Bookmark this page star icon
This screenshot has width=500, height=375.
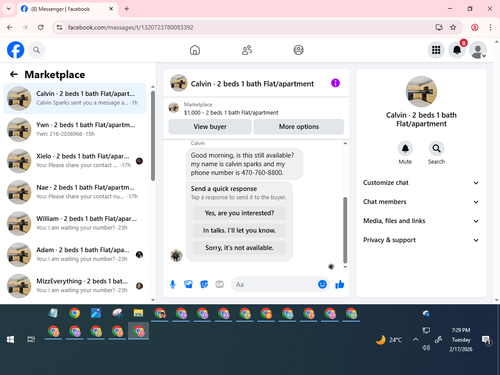(x=453, y=27)
